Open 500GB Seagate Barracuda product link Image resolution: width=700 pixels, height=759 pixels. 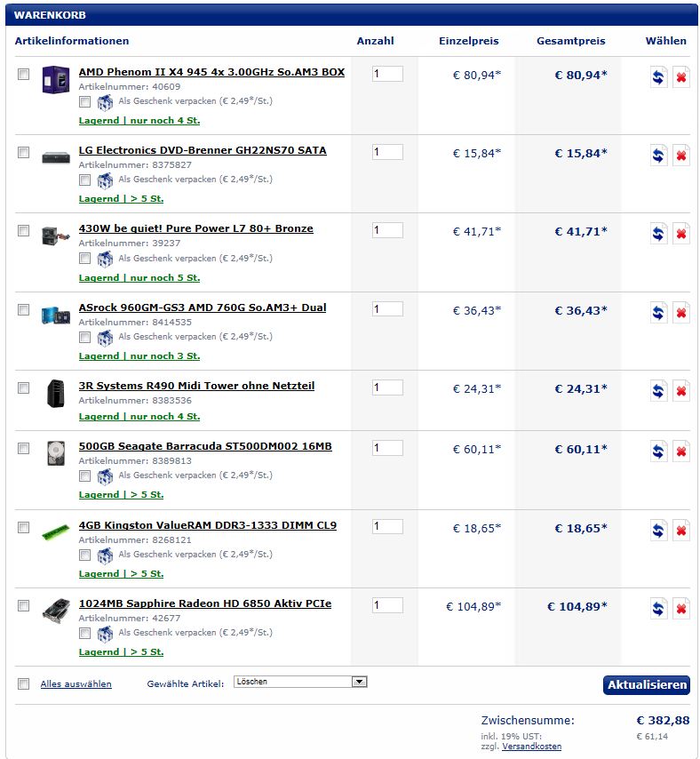click(x=205, y=446)
